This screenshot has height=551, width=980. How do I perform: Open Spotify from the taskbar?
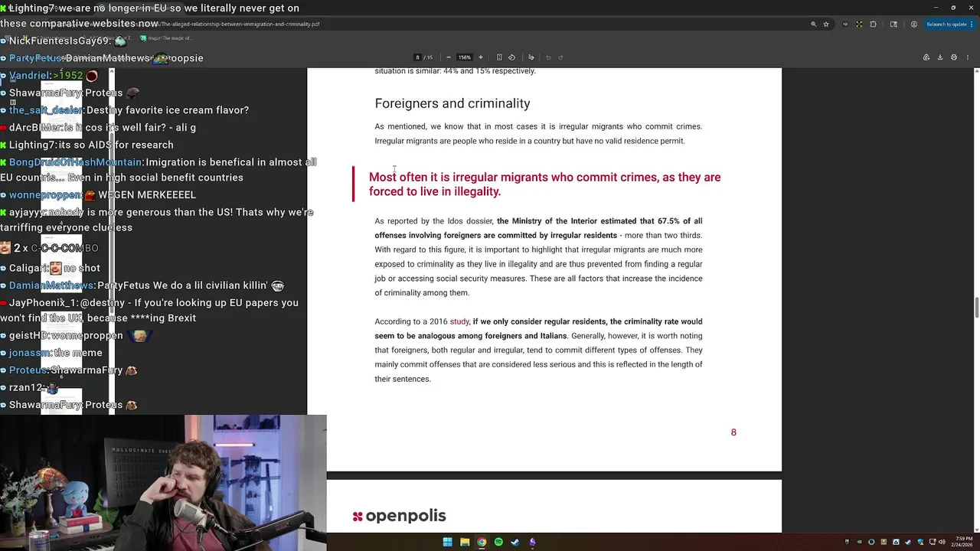point(498,542)
